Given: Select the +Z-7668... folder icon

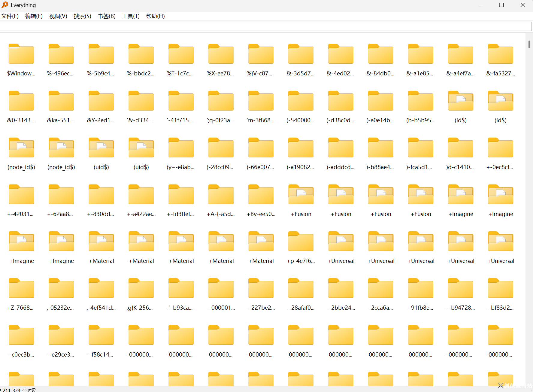Looking at the screenshot, I should (x=21, y=288).
